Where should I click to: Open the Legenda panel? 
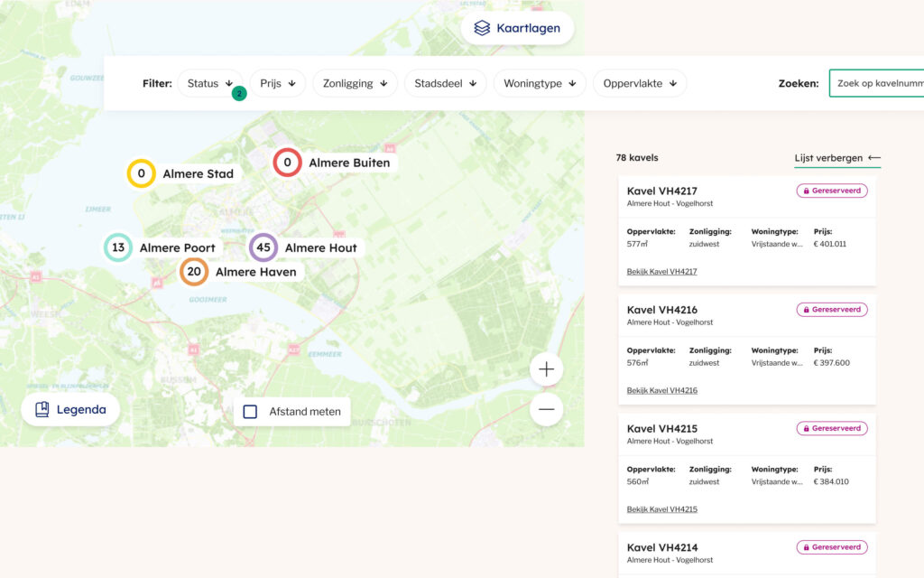[x=70, y=409]
